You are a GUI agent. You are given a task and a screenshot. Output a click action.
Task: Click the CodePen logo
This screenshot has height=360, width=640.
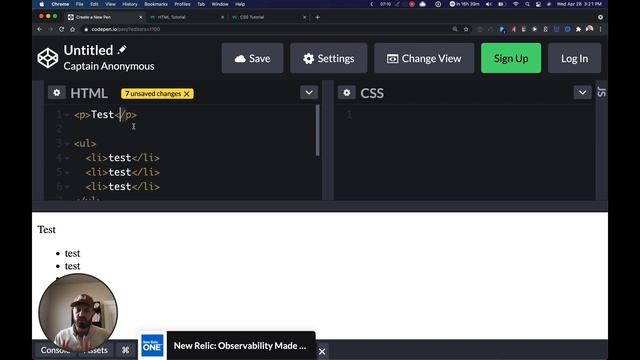click(x=48, y=58)
